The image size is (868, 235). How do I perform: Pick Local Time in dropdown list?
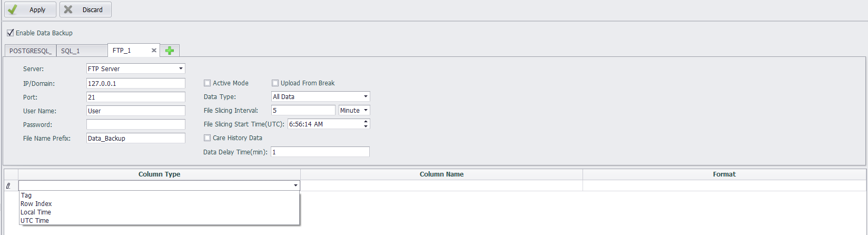36,212
